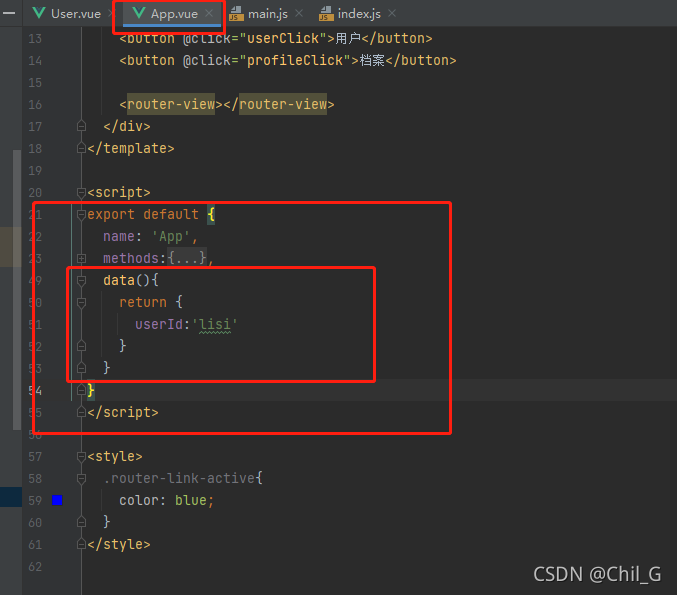Image resolution: width=677 pixels, height=595 pixels.
Task: Click the userClick handler text
Action: click(x=283, y=38)
